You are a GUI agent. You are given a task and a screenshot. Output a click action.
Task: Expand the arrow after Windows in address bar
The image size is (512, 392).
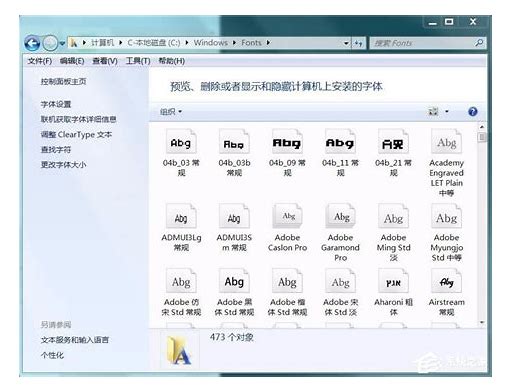click(x=234, y=43)
